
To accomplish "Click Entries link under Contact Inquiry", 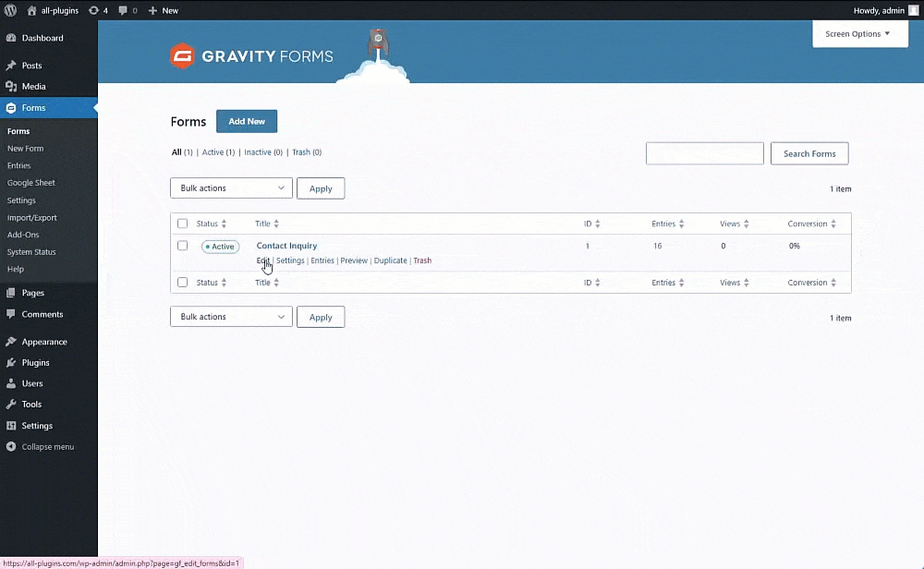I will pyautogui.click(x=322, y=260).
